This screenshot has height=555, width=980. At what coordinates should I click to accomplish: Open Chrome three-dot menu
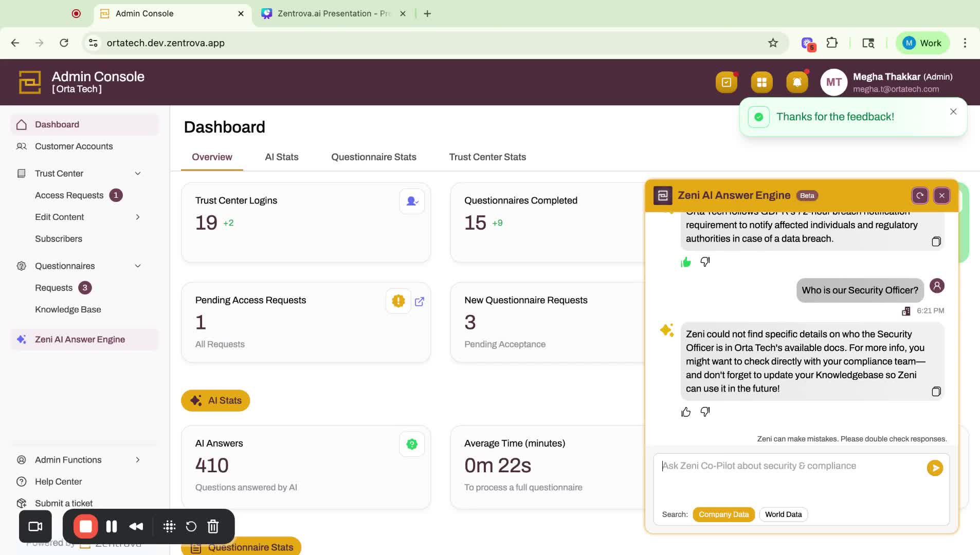[x=965, y=43]
